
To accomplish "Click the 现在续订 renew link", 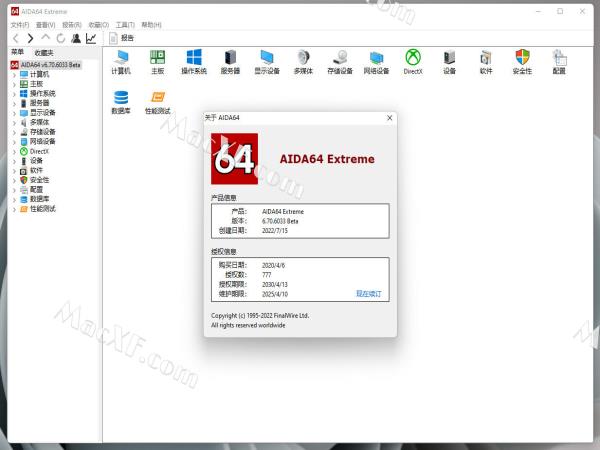I will pyautogui.click(x=368, y=293).
